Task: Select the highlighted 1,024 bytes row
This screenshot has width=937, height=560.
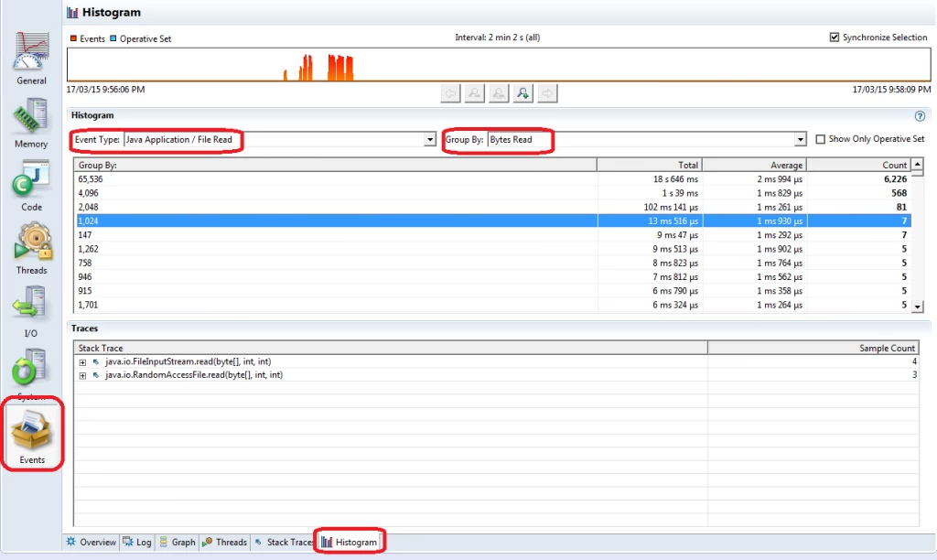Action: [x=493, y=221]
